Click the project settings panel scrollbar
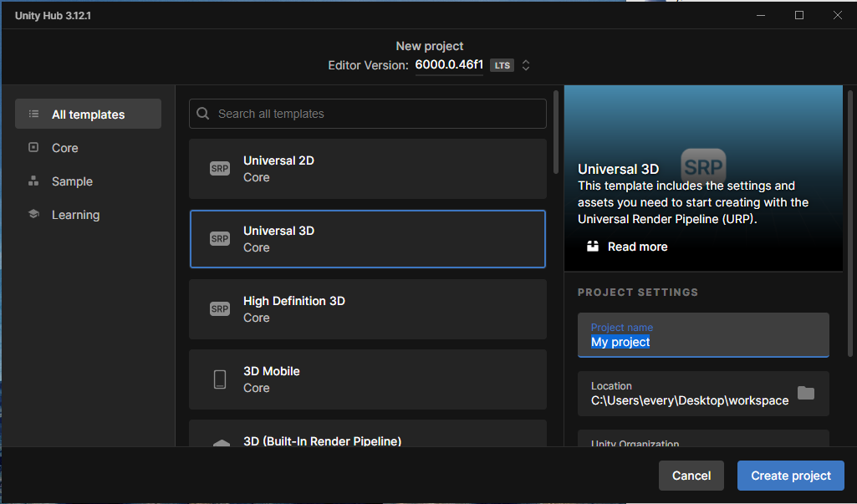Viewport: 857px width, 504px height. coord(850,223)
